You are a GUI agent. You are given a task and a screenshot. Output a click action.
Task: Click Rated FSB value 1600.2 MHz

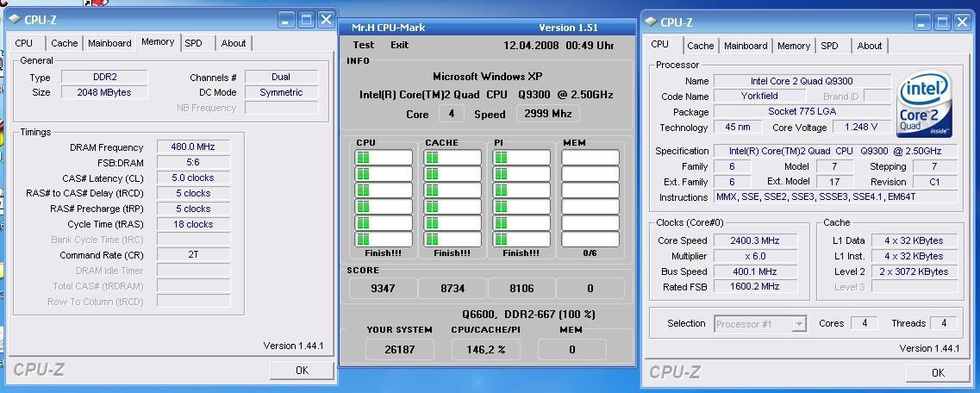(755, 287)
